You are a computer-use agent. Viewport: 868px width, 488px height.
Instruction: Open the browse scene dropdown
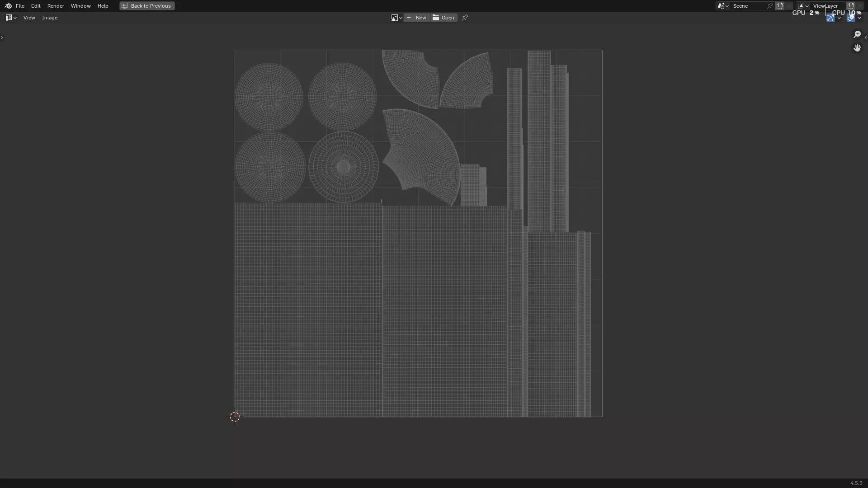coord(722,6)
